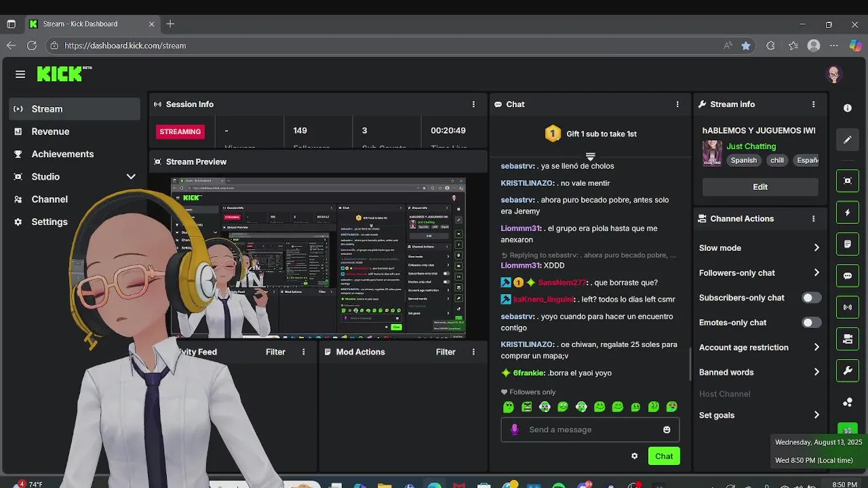Open the hamburger menu next to Kick logo
868x488 pixels.
20,75
